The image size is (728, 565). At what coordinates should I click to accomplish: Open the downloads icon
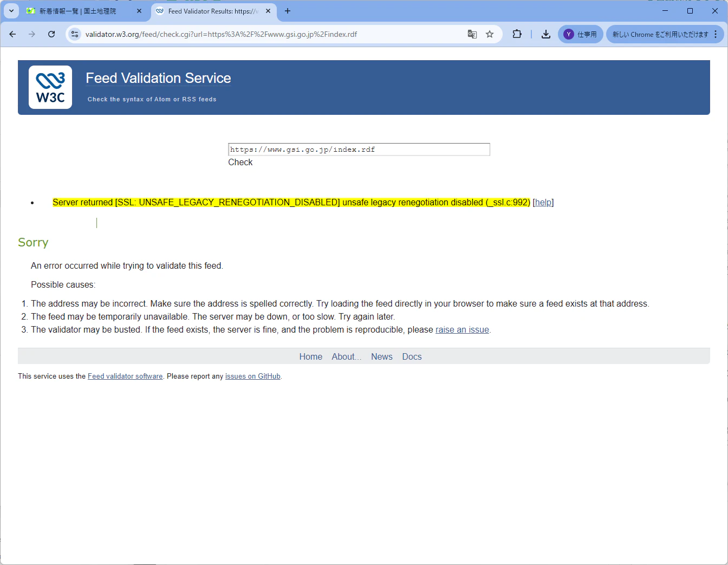546,34
